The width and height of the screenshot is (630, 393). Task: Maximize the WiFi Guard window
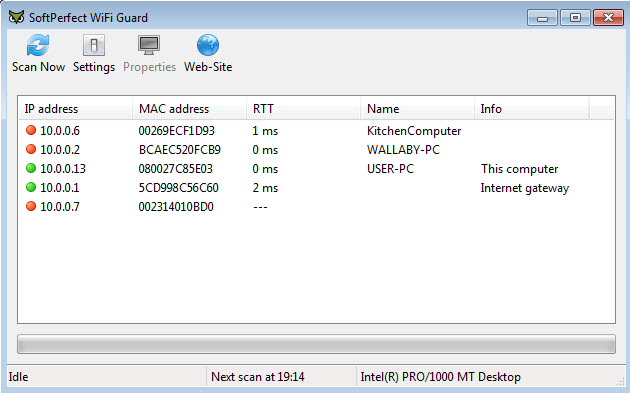coord(575,18)
